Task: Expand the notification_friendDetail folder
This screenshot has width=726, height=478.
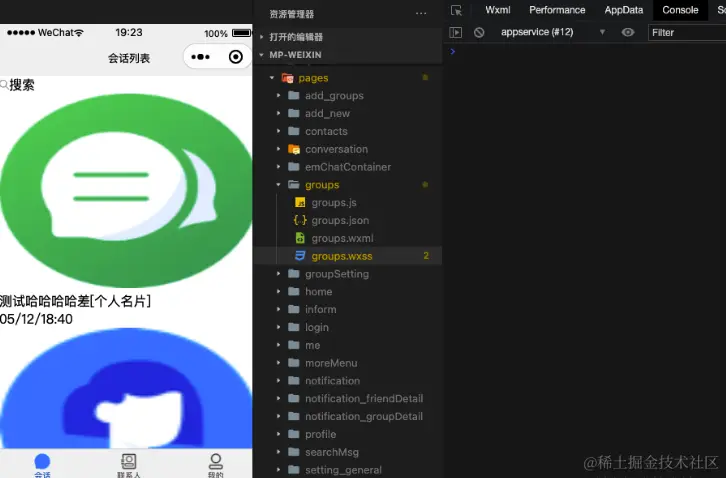Action: [348, 399]
